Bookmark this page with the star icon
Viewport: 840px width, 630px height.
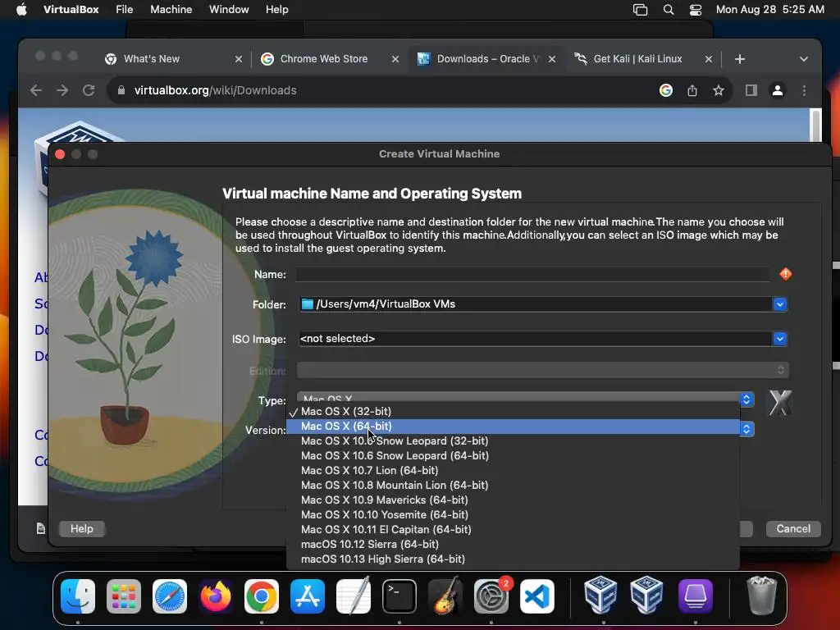click(x=719, y=90)
